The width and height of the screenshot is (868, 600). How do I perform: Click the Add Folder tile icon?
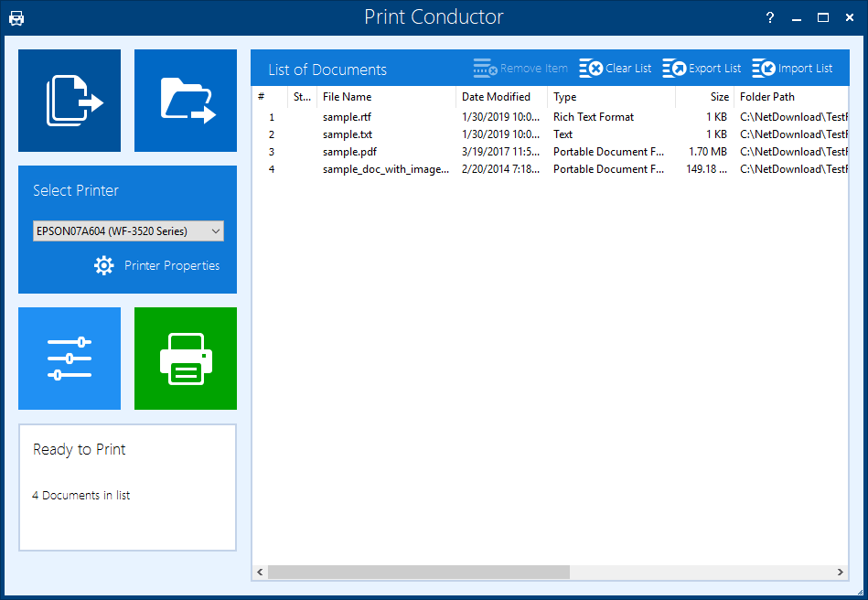click(x=186, y=101)
